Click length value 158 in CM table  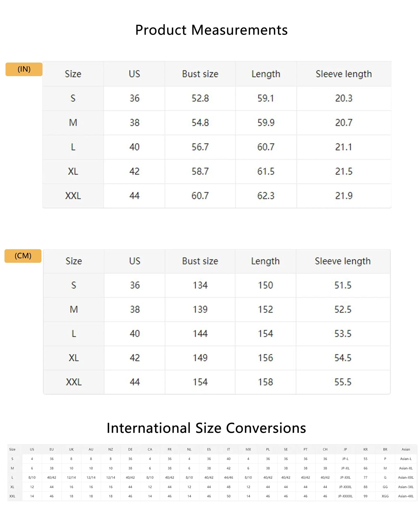(x=265, y=382)
